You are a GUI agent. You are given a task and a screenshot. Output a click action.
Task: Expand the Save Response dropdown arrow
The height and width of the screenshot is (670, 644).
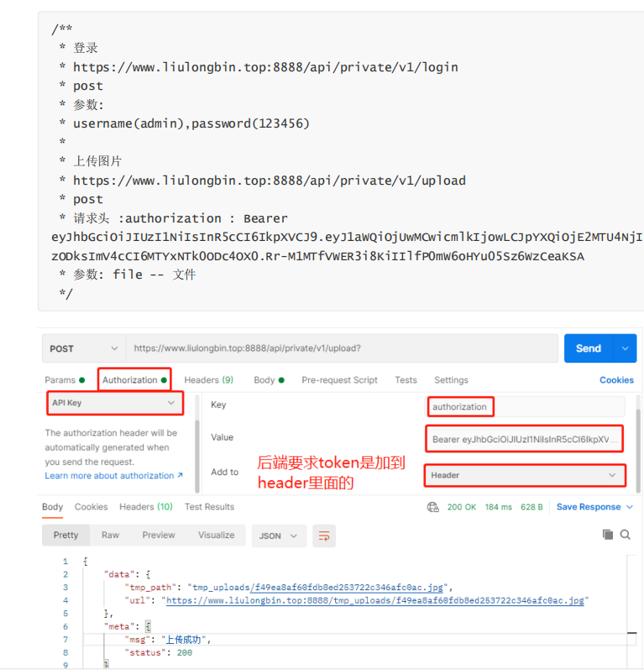pyautogui.click(x=630, y=507)
